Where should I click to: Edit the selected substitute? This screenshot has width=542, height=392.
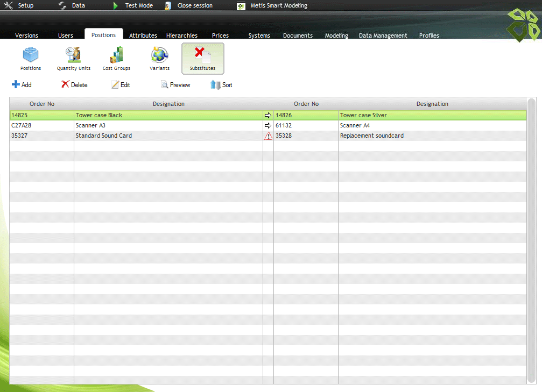pyautogui.click(x=121, y=85)
